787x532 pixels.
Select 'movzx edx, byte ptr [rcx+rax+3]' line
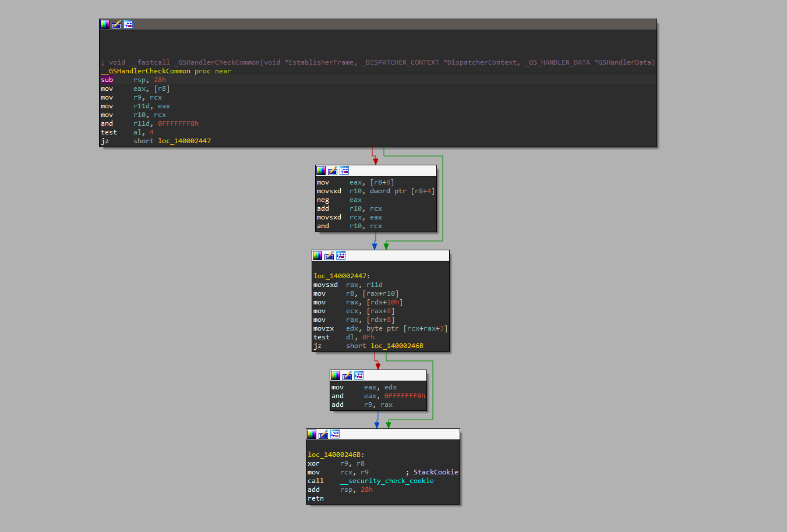tap(380, 328)
